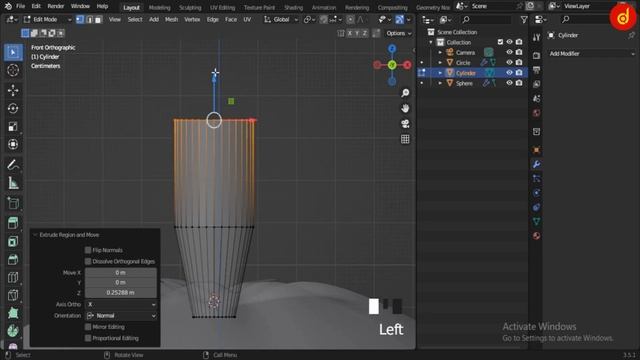The image size is (640, 360).
Task: Enable Mirror Editing checkbox
Action: 88,327
